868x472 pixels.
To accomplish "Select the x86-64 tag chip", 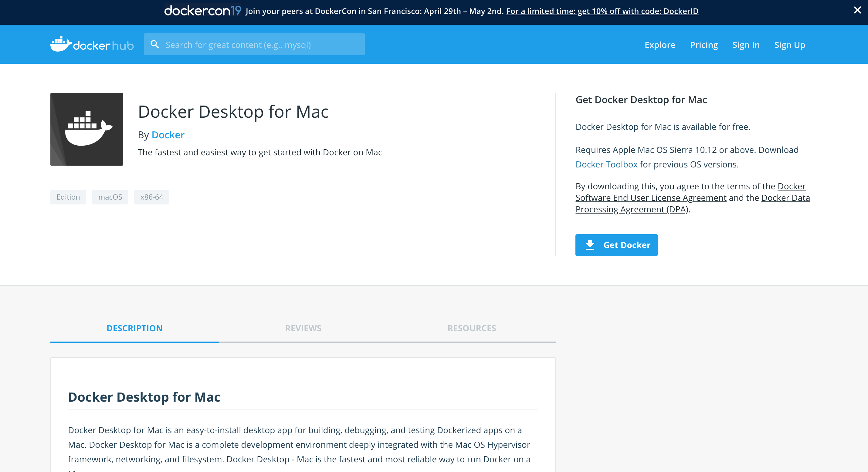I will [x=152, y=197].
